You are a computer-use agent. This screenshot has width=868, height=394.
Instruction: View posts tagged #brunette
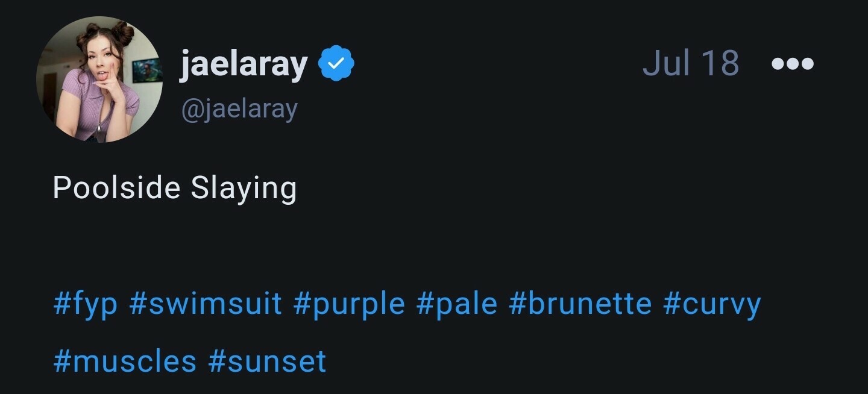[580, 304]
